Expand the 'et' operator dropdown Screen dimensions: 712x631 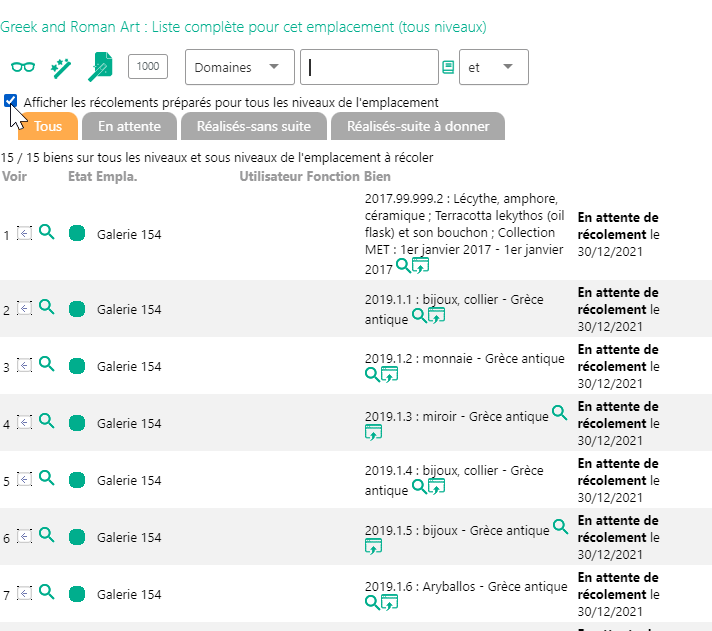pos(493,67)
